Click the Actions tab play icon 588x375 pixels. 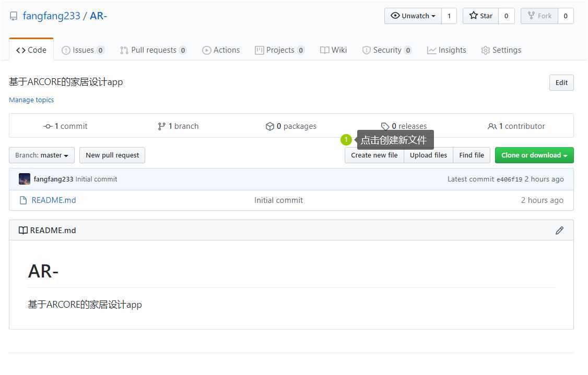point(207,50)
